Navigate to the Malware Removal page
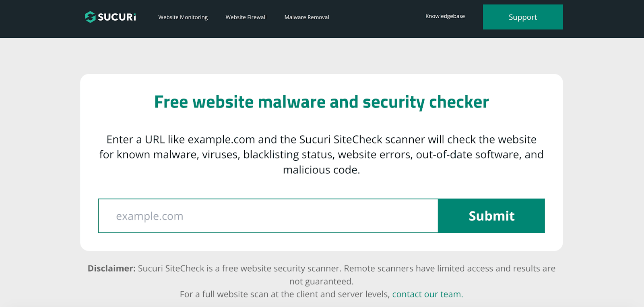 306,17
